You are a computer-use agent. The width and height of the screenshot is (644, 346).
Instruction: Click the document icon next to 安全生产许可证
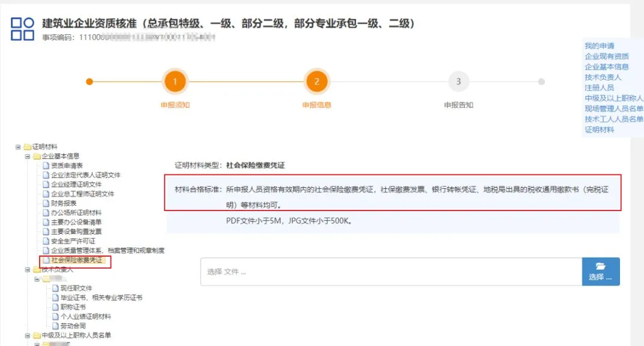(46, 241)
